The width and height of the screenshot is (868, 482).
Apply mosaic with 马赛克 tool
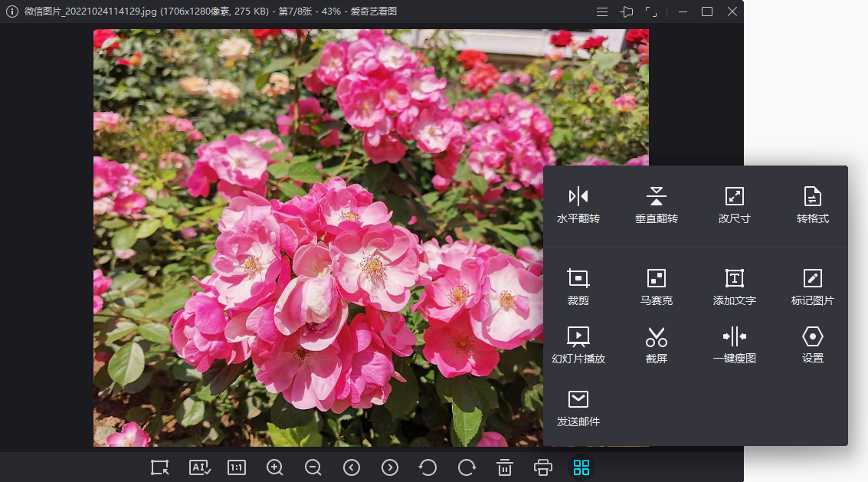(x=657, y=279)
